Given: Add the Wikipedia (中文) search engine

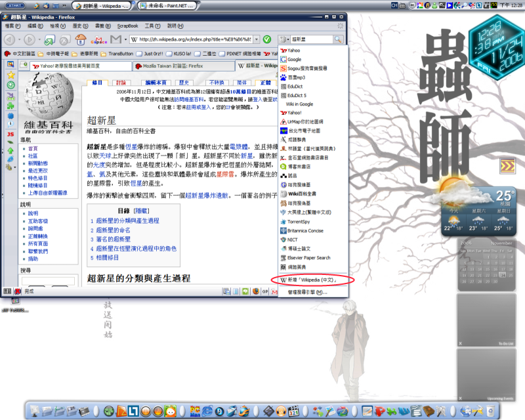Looking at the screenshot, I should 312,280.
